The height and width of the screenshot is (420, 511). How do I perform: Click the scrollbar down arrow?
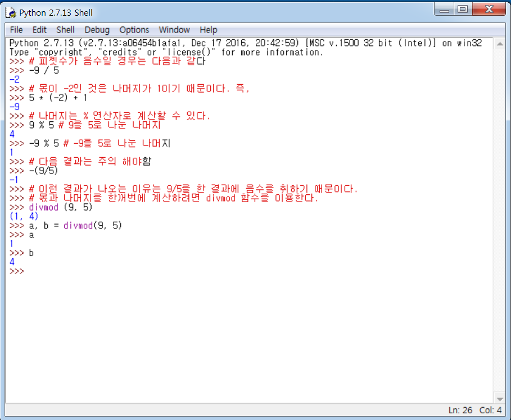click(500, 399)
